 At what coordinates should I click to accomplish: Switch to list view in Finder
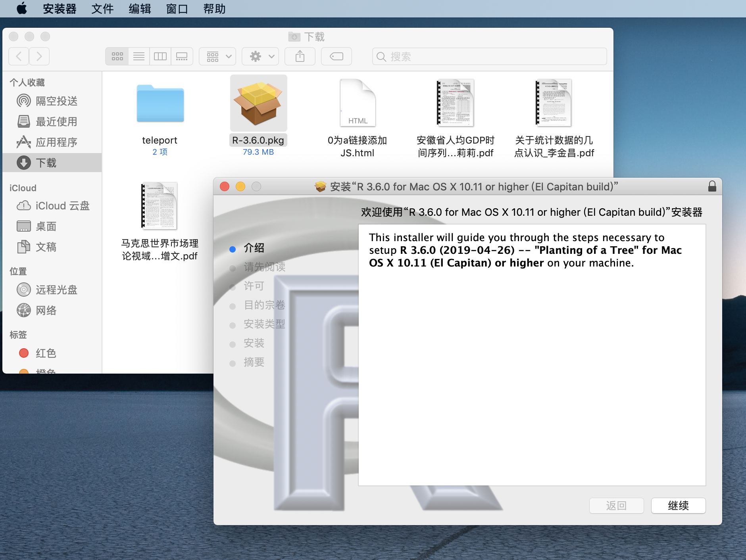(x=139, y=56)
